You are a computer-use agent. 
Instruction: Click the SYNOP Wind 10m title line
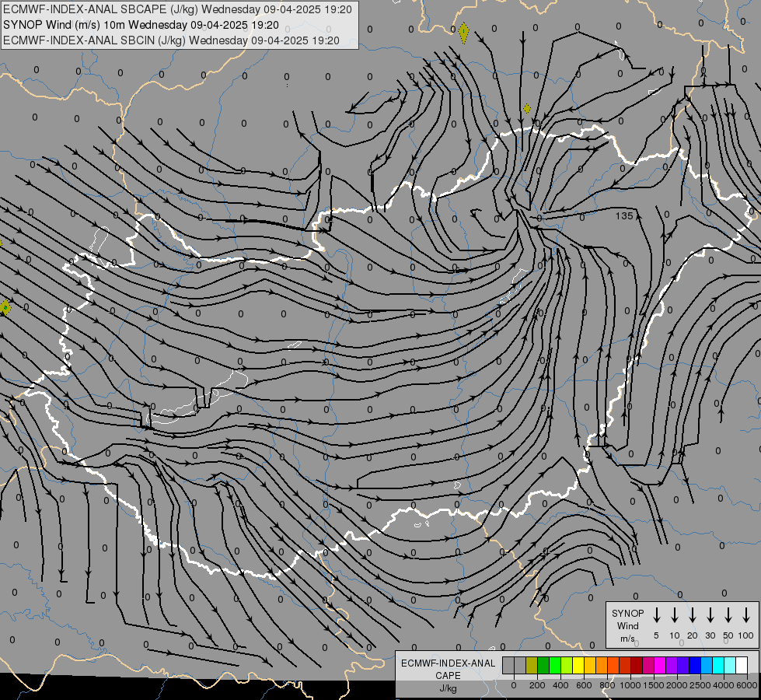[x=141, y=25]
